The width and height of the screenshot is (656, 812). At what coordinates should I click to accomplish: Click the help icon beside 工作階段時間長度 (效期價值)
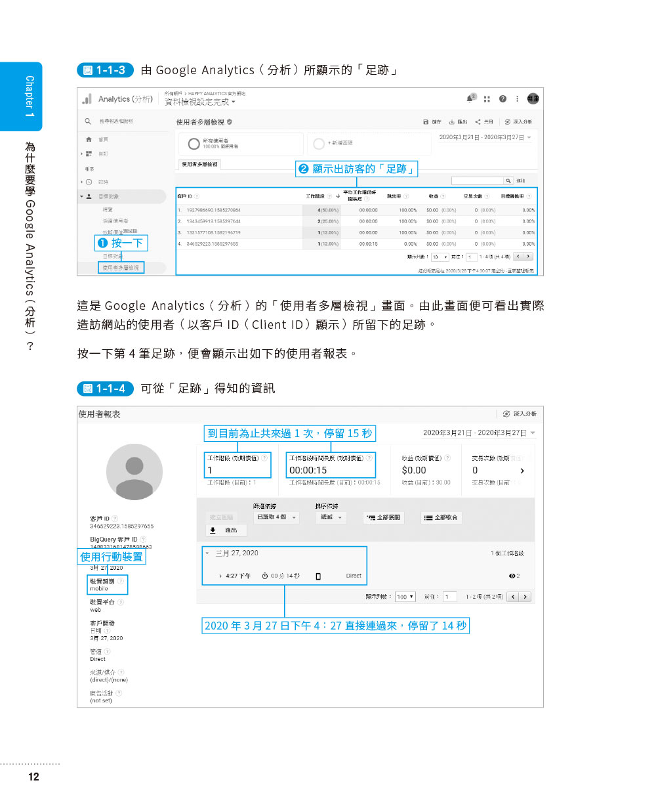pyautogui.click(x=369, y=458)
